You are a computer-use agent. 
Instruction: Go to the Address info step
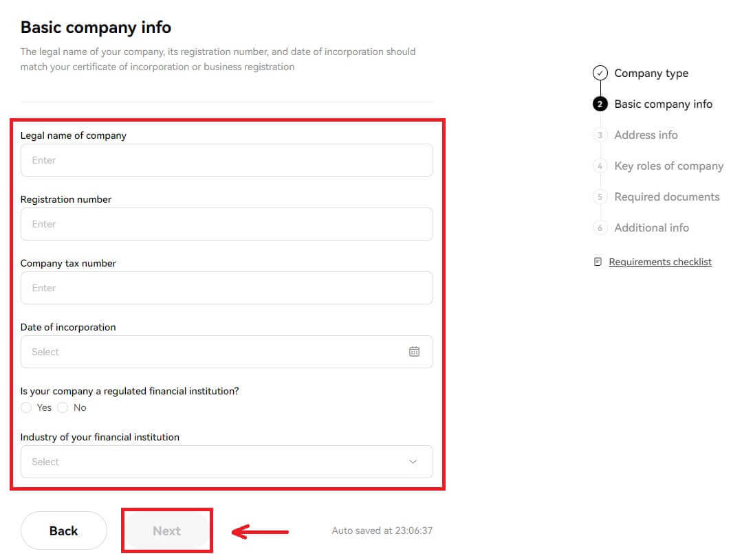(x=645, y=135)
